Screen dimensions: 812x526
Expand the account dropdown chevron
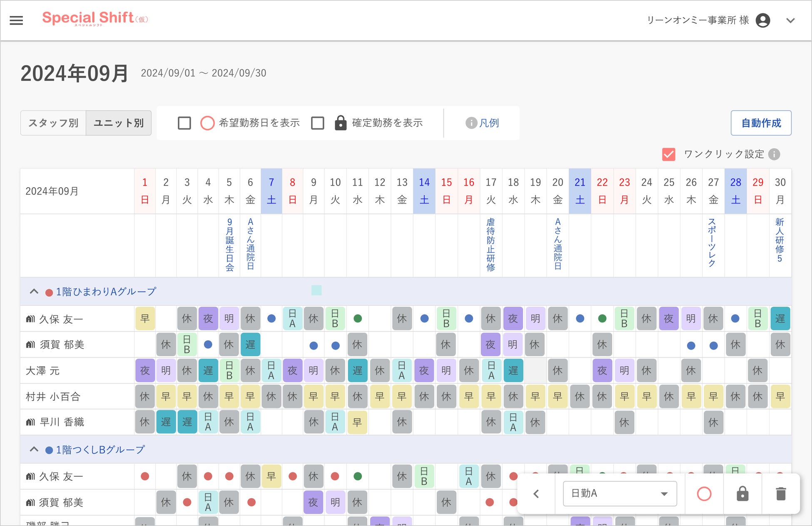tap(790, 20)
